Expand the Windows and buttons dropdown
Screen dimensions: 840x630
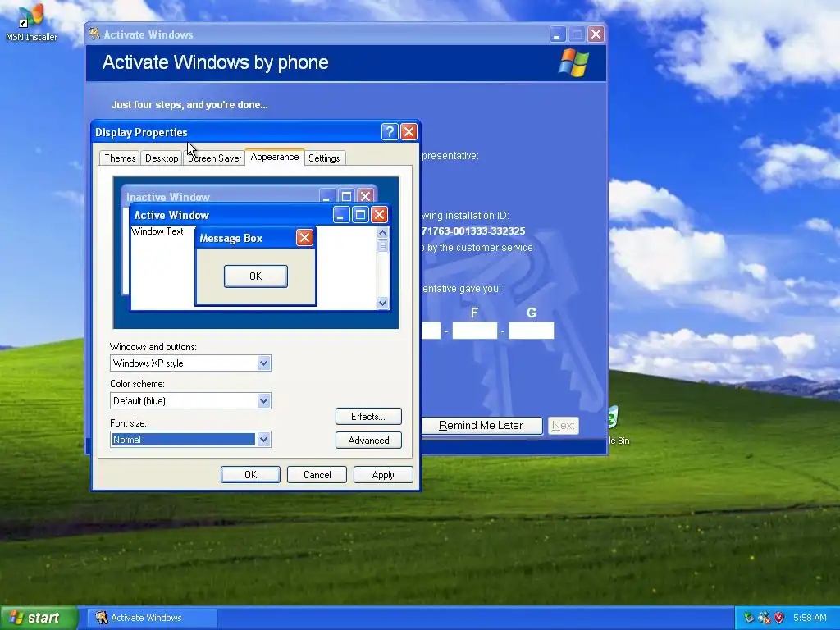263,363
